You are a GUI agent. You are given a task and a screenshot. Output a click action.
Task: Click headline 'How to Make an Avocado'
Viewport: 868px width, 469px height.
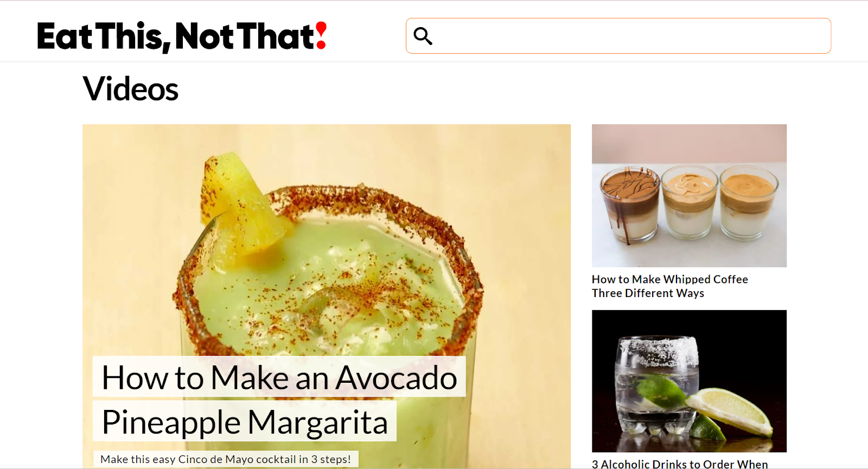(x=279, y=377)
